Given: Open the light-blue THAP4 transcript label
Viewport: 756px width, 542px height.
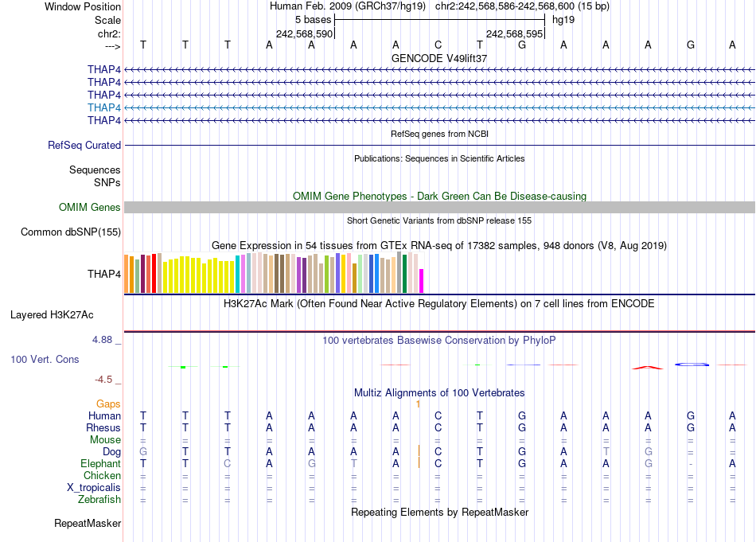Looking at the screenshot, I should [104, 107].
